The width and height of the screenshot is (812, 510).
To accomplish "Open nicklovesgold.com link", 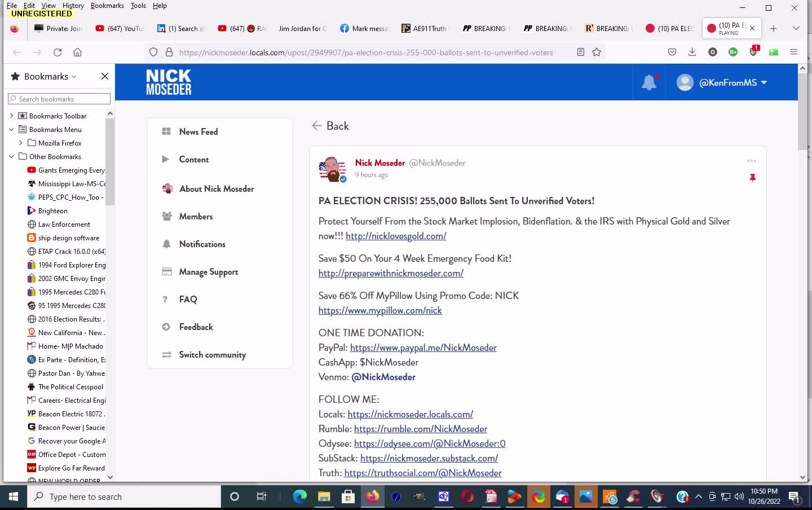I will tap(396, 236).
